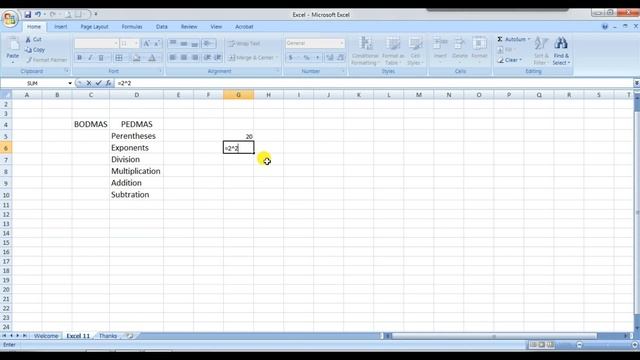Open the cell borders button
Image resolution: width=640 pixels, height=360 pixels.
coord(119,58)
